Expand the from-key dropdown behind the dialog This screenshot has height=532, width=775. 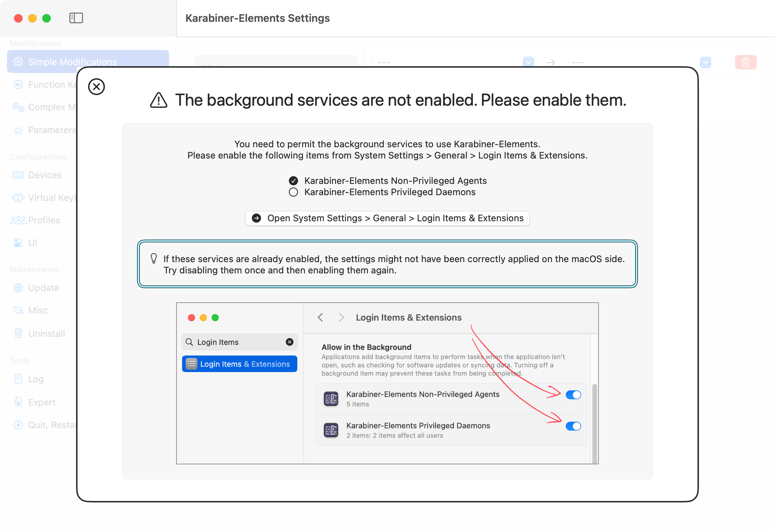pos(528,62)
